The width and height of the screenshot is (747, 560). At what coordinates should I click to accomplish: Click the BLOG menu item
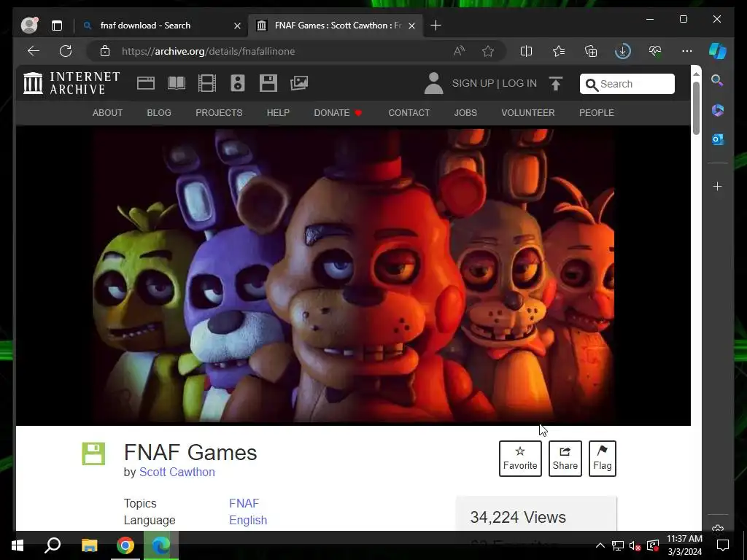coord(159,113)
